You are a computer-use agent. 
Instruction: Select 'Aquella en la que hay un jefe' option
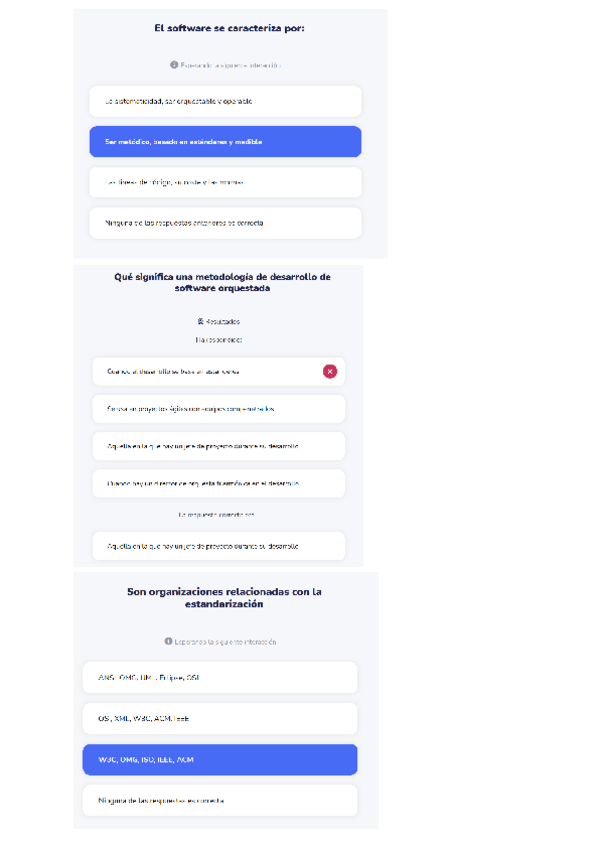coord(218,446)
